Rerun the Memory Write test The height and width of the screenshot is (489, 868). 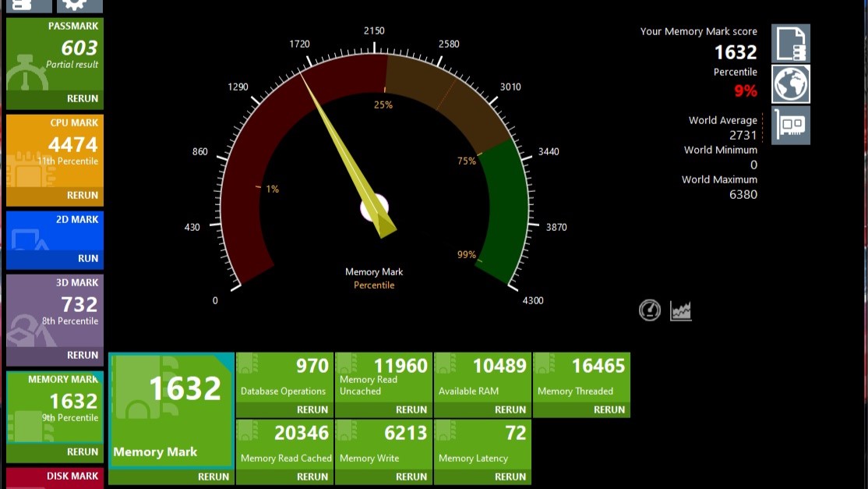[411, 477]
